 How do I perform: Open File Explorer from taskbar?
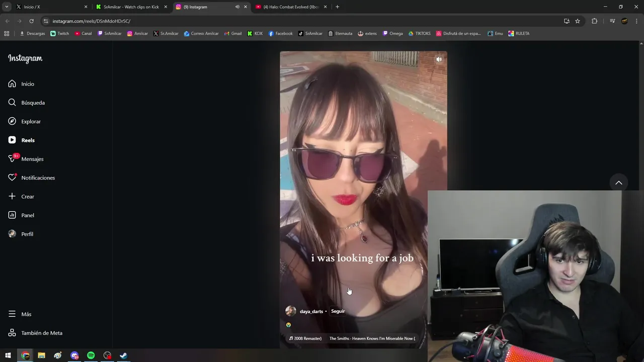pyautogui.click(x=42, y=355)
